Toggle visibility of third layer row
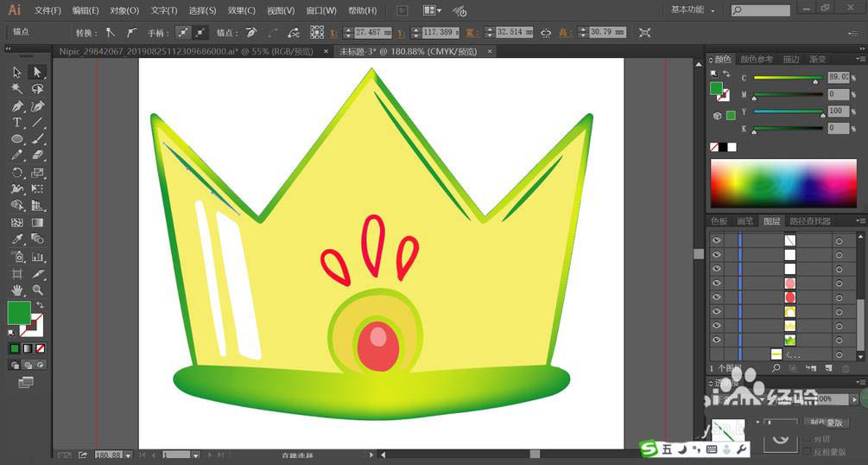This screenshot has height=465, width=868. (x=717, y=269)
